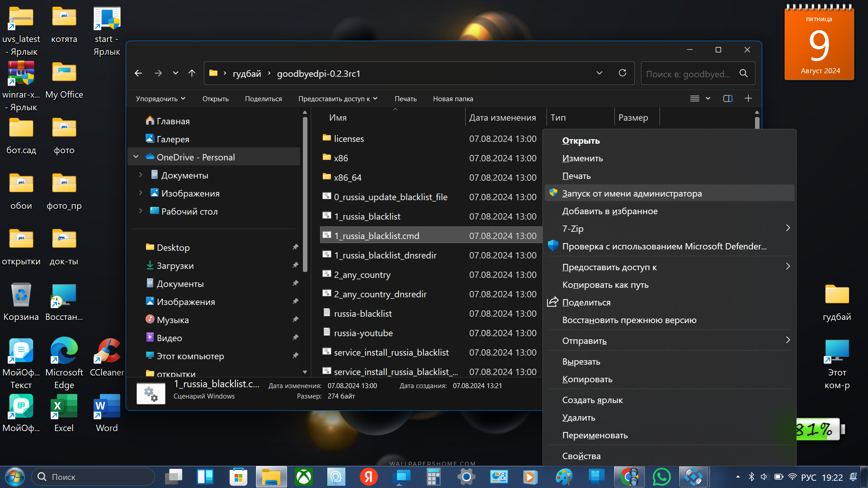868x488 pixels.
Task: Open Xbox from the taskbar
Action: point(304,477)
